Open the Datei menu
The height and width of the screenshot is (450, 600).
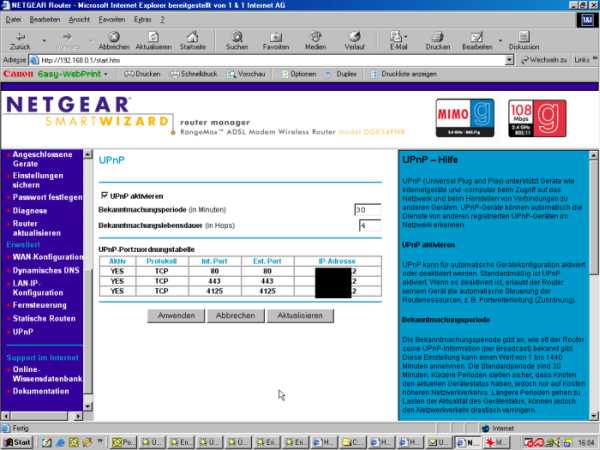point(14,20)
